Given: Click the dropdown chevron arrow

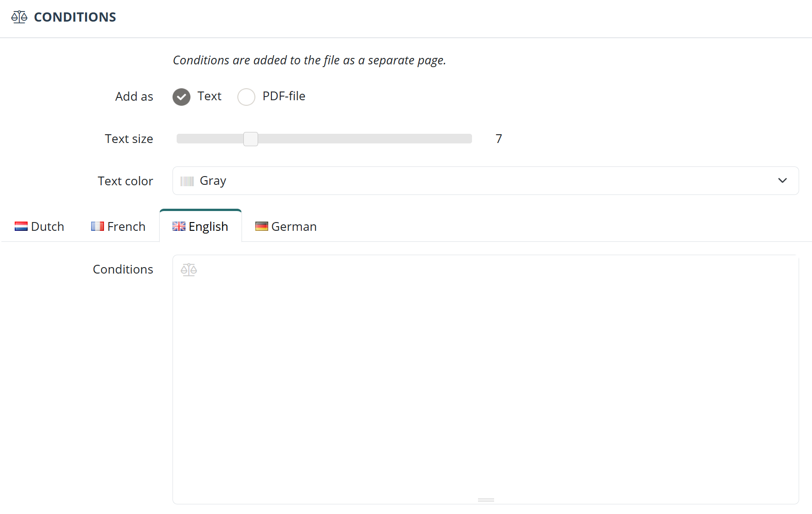Looking at the screenshot, I should [783, 181].
